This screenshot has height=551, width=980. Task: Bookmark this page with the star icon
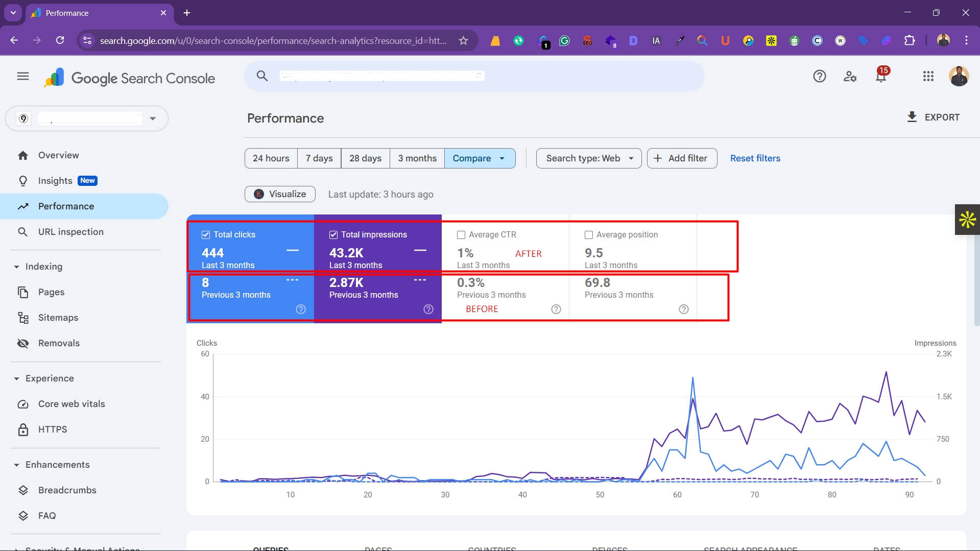pyautogui.click(x=463, y=41)
